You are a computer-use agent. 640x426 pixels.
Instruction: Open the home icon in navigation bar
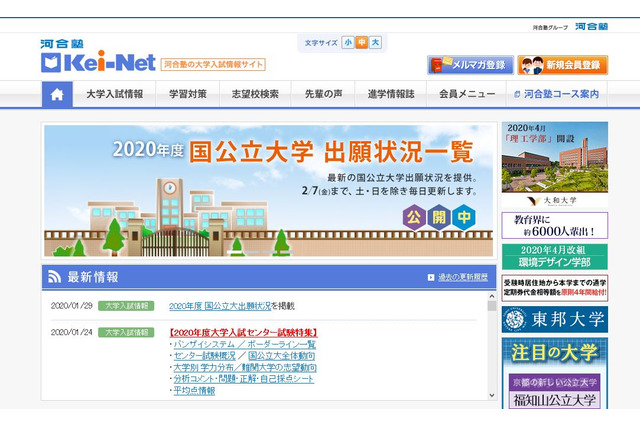[x=57, y=94]
